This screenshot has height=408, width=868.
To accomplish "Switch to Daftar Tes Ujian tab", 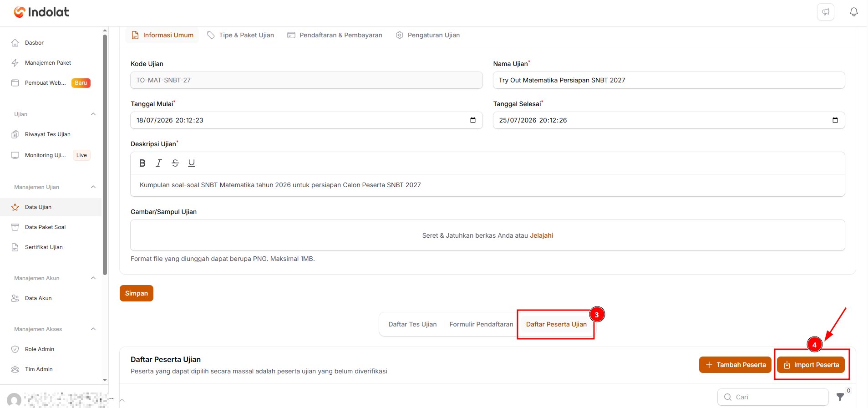I will pyautogui.click(x=412, y=324).
